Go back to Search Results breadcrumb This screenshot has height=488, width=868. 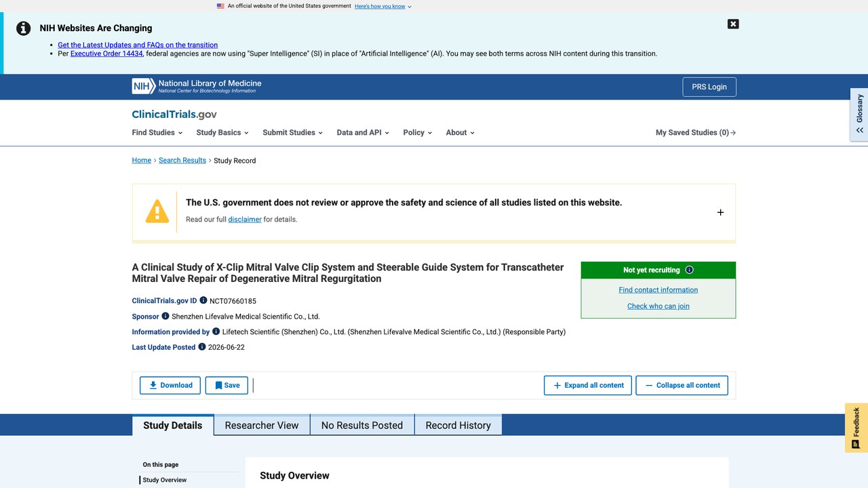pos(182,161)
